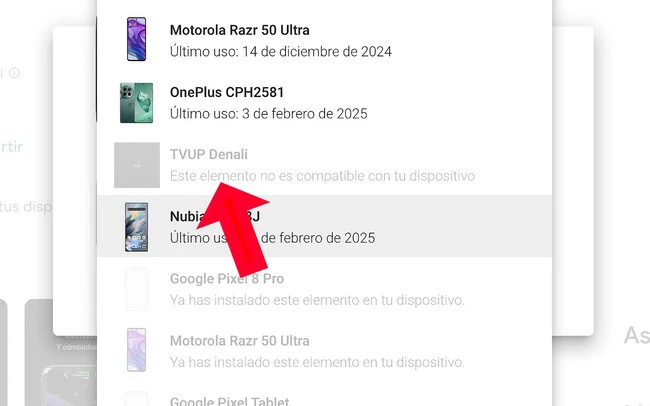Click the faded lilac Motorola Razr phone image
The image size is (650, 406).
tap(136, 350)
